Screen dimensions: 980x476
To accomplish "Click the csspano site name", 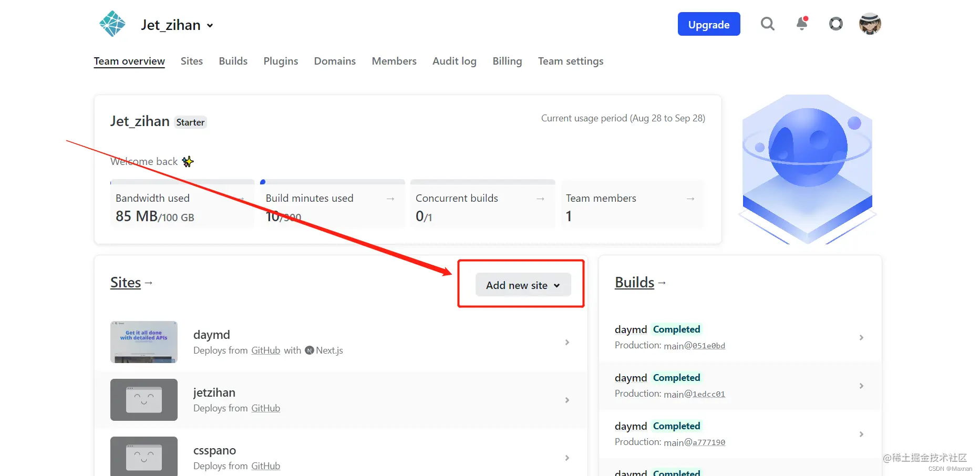I will 214,450.
